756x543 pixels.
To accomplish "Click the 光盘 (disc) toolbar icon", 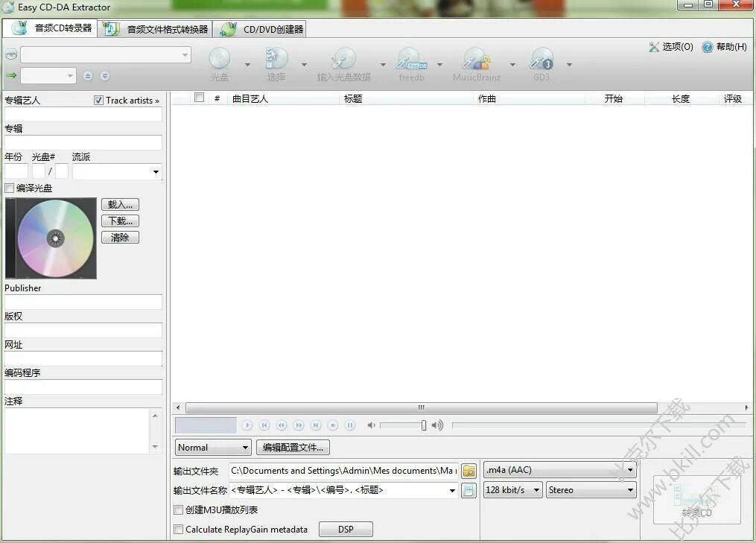I will [219, 60].
